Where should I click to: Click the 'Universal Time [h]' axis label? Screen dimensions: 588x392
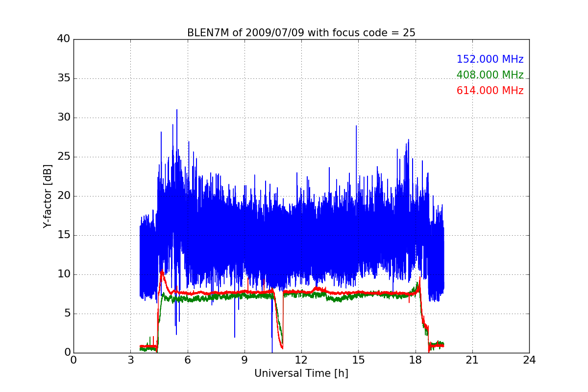(301, 373)
